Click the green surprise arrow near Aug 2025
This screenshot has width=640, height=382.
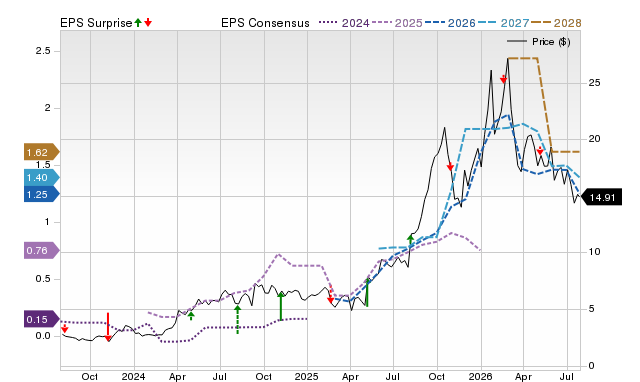[x=411, y=241]
